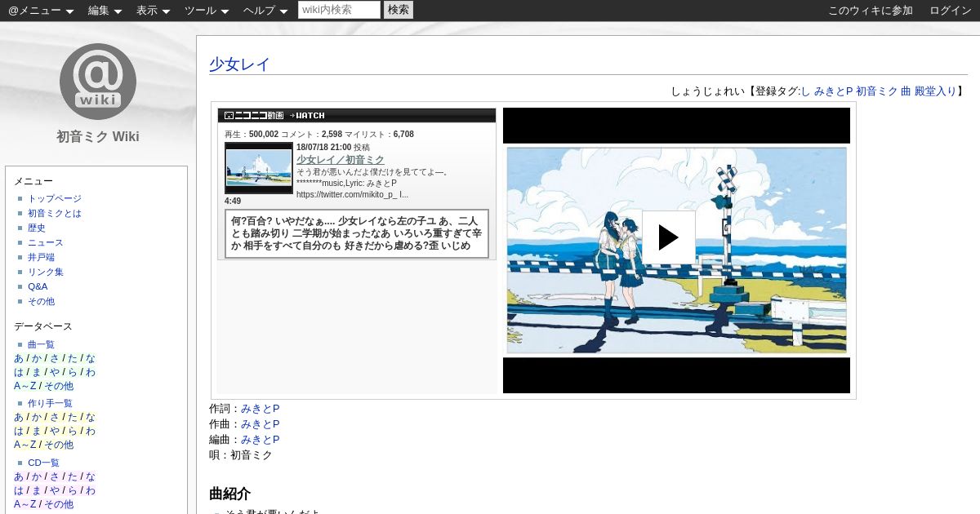Open the し tag link
This screenshot has height=514, width=980.
[805, 91]
